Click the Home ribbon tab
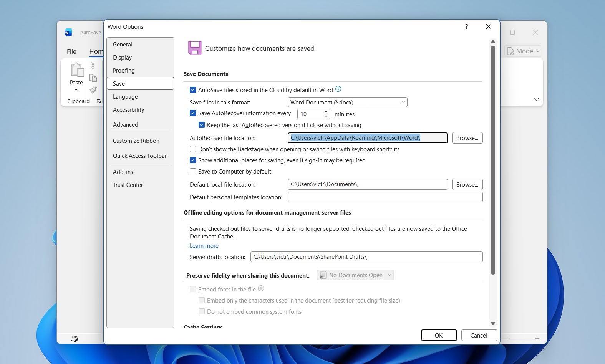This screenshot has width=605, height=364. pos(96,51)
